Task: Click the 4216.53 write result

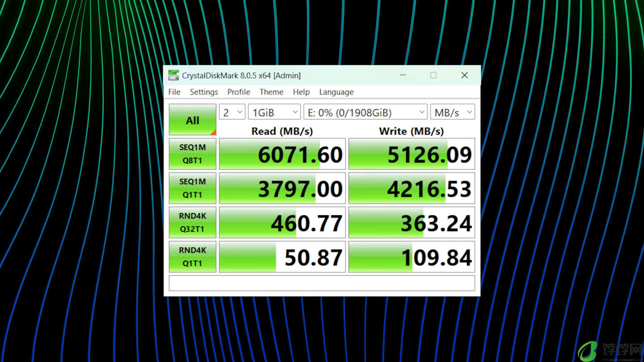Action: [x=411, y=189]
